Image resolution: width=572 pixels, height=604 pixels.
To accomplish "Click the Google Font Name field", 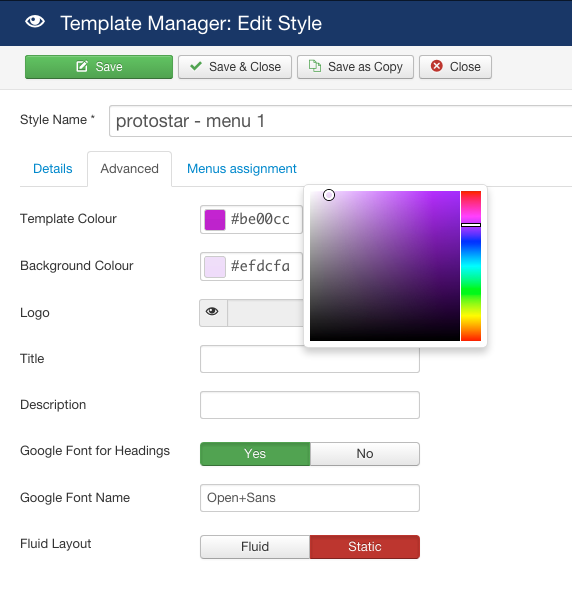I will (x=310, y=498).
